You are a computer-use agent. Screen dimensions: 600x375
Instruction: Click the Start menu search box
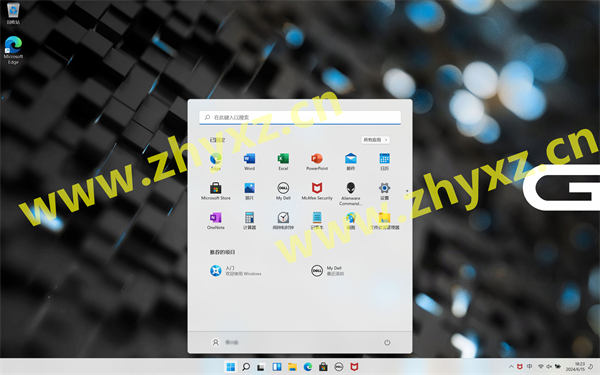pyautogui.click(x=300, y=117)
